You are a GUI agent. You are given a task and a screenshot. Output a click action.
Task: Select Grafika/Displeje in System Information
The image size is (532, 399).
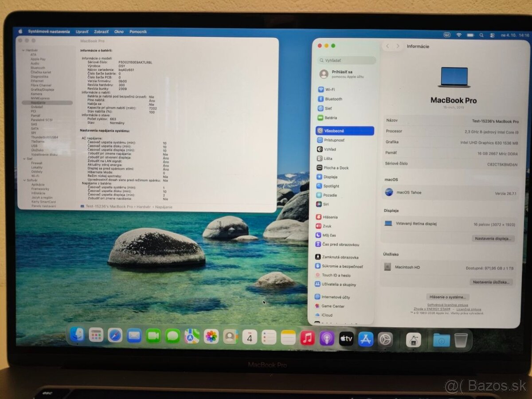coord(43,89)
